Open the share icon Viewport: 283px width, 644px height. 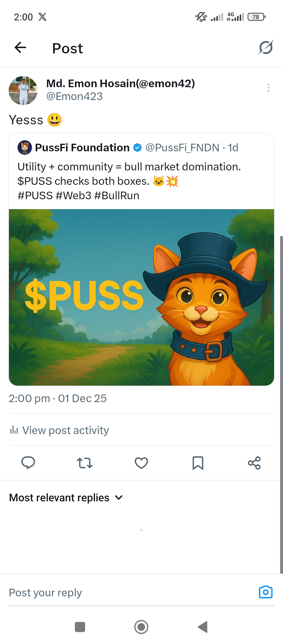(254, 463)
